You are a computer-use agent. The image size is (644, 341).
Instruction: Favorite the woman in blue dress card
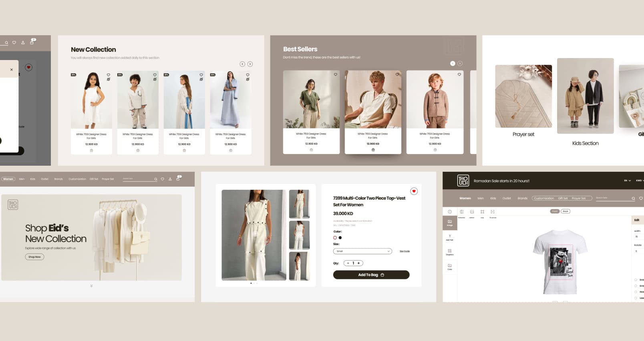pyautogui.click(x=248, y=75)
